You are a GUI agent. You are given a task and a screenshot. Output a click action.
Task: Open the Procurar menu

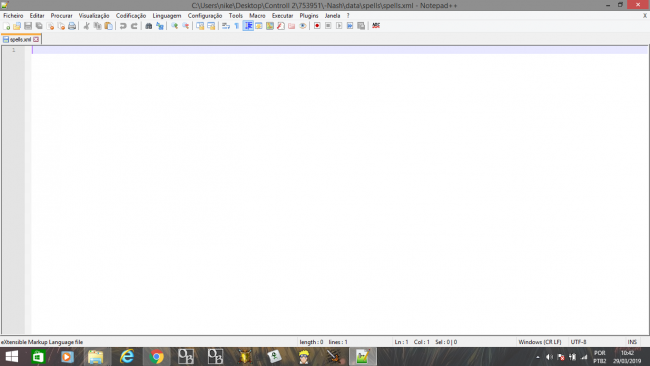click(x=61, y=16)
